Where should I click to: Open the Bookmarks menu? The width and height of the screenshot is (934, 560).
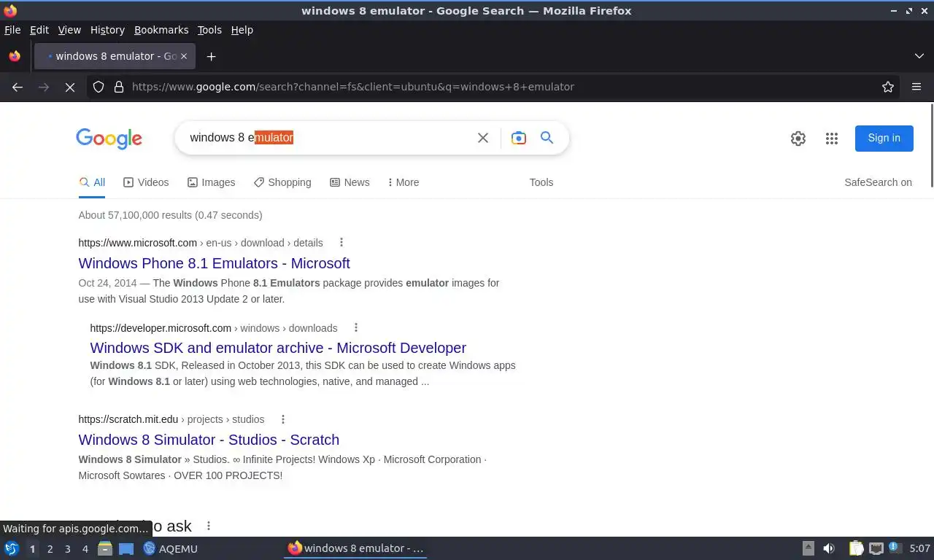(161, 30)
